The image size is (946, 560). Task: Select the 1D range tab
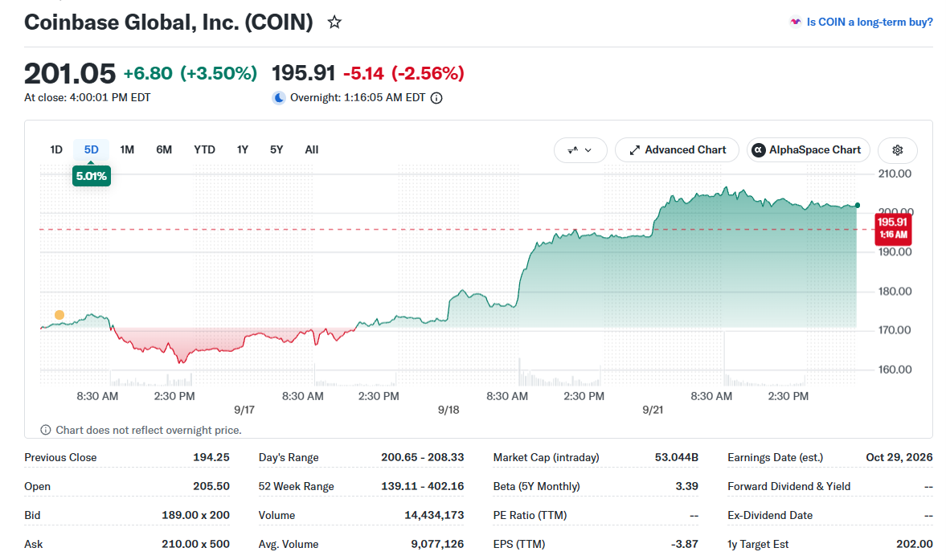(x=56, y=149)
